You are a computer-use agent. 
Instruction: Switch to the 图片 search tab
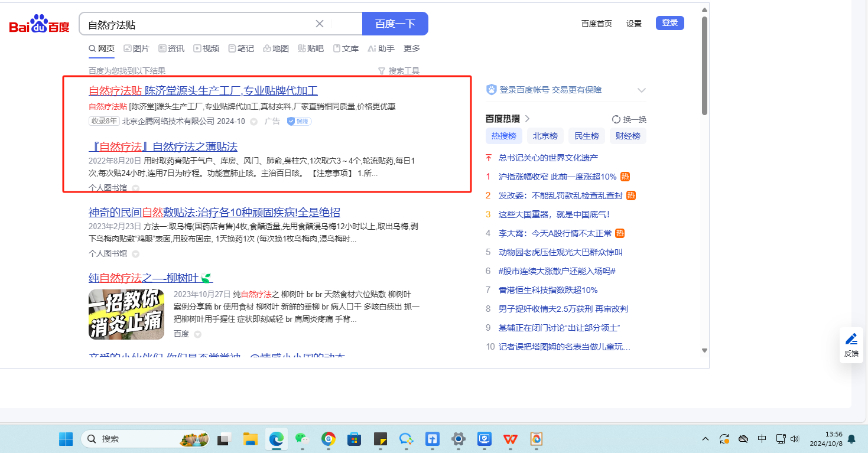coord(136,48)
